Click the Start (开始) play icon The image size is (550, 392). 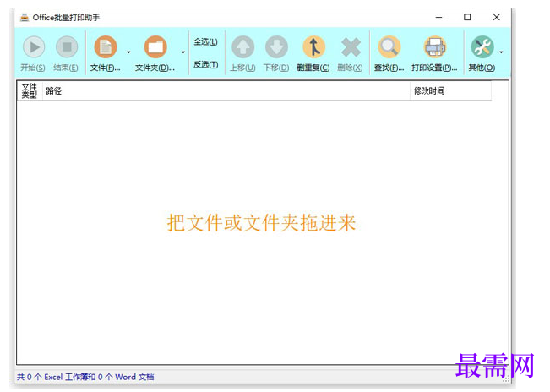pos(34,47)
